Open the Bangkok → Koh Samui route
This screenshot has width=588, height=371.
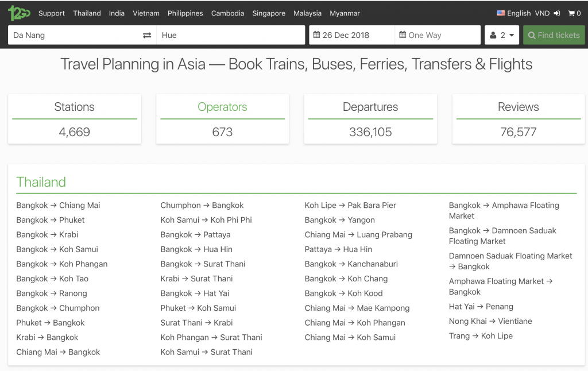point(57,249)
